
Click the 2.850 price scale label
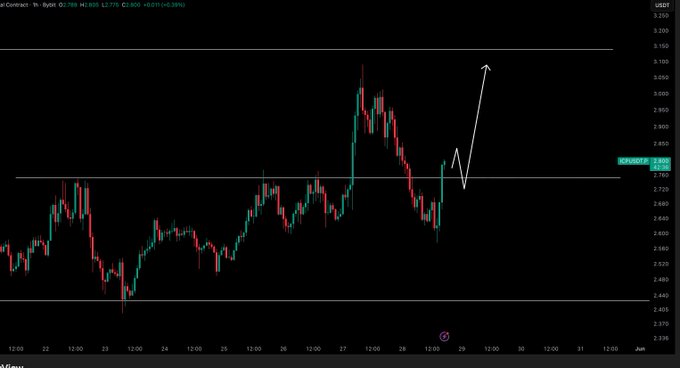pos(660,143)
